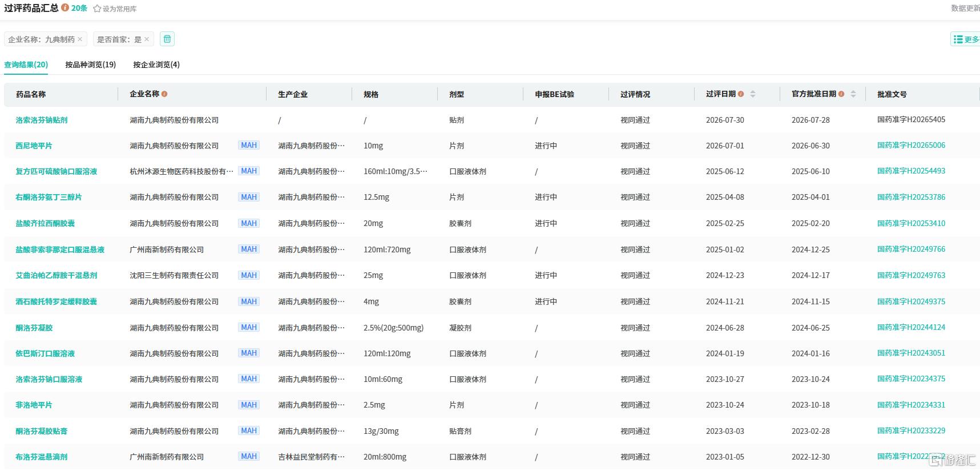Open approval number 国药准字H20233229
The width and height of the screenshot is (980, 471).
coord(911,430)
